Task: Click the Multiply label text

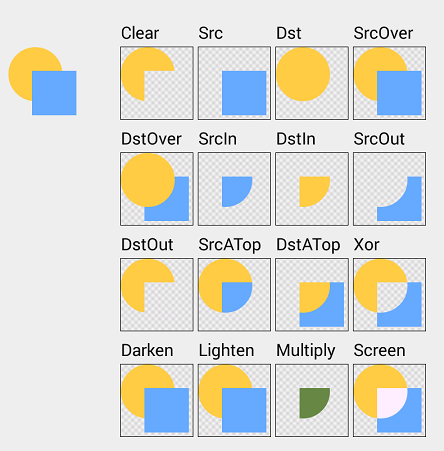Action: point(306,351)
